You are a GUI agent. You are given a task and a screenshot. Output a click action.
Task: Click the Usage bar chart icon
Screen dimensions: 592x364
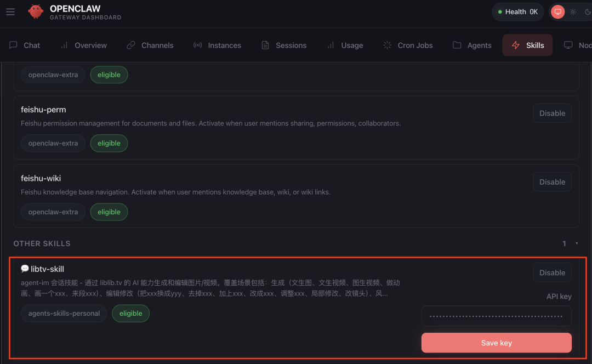tap(331, 46)
